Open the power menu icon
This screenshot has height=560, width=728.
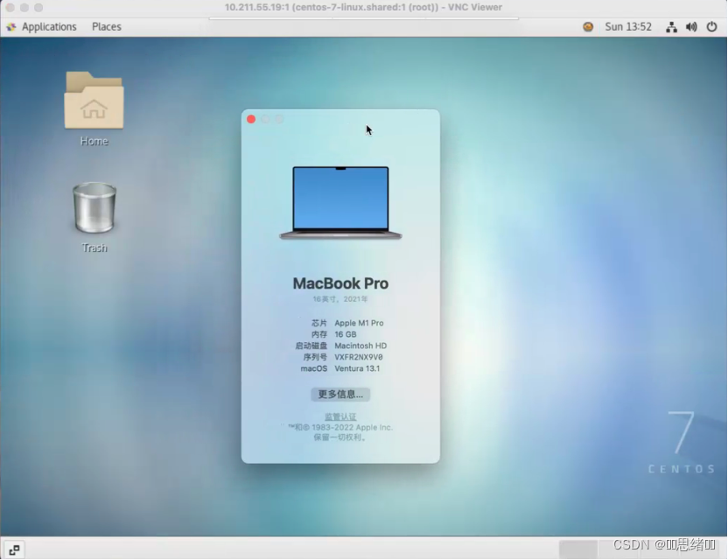click(711, 27)
